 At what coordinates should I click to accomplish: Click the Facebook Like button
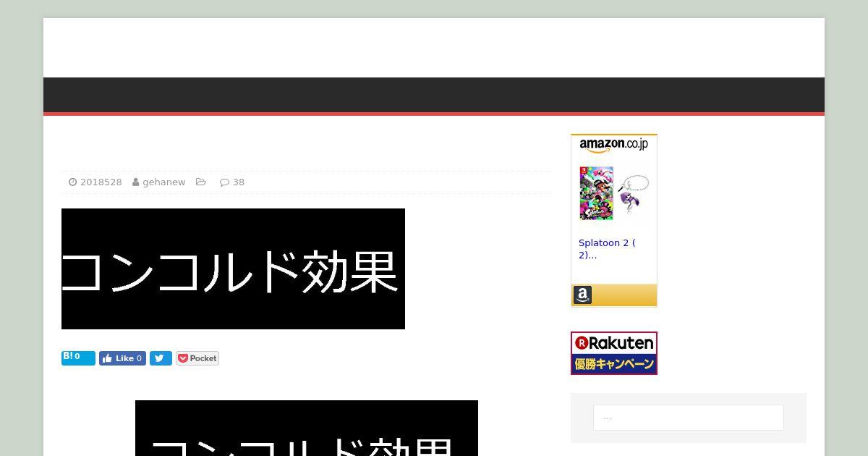click(122, 358)
